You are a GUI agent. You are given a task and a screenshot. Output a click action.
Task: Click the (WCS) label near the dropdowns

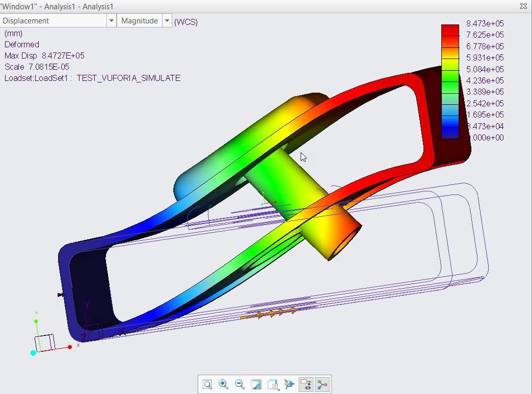(186, 22)
